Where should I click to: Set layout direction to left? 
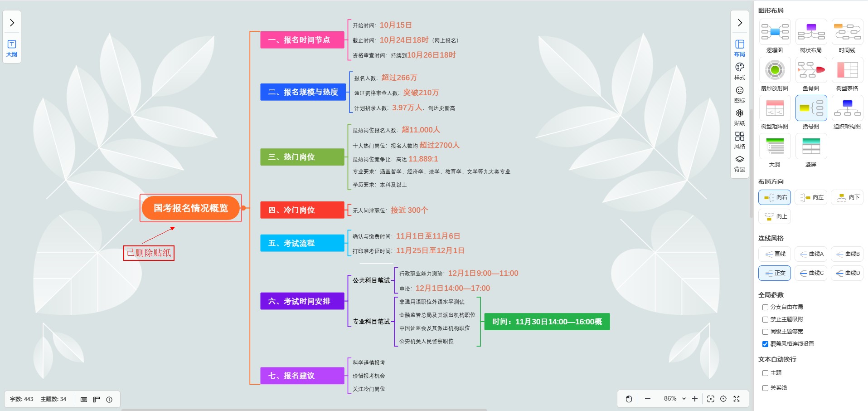point(811,197)
